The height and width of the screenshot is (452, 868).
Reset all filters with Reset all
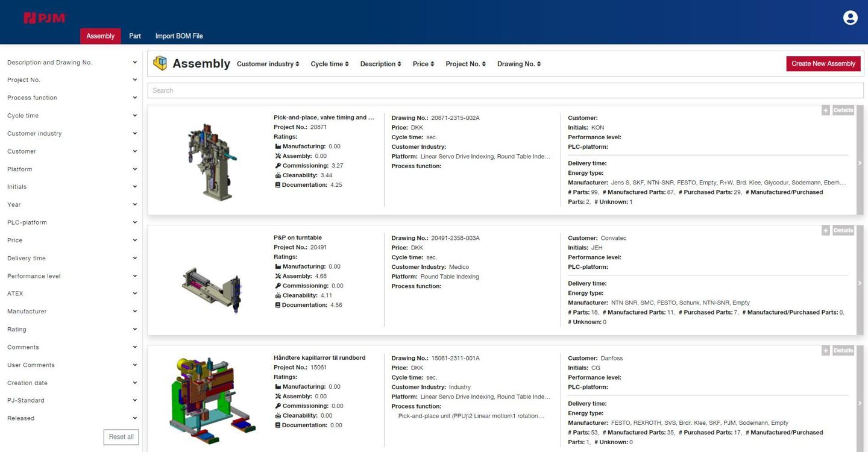(x=121, y=437)
